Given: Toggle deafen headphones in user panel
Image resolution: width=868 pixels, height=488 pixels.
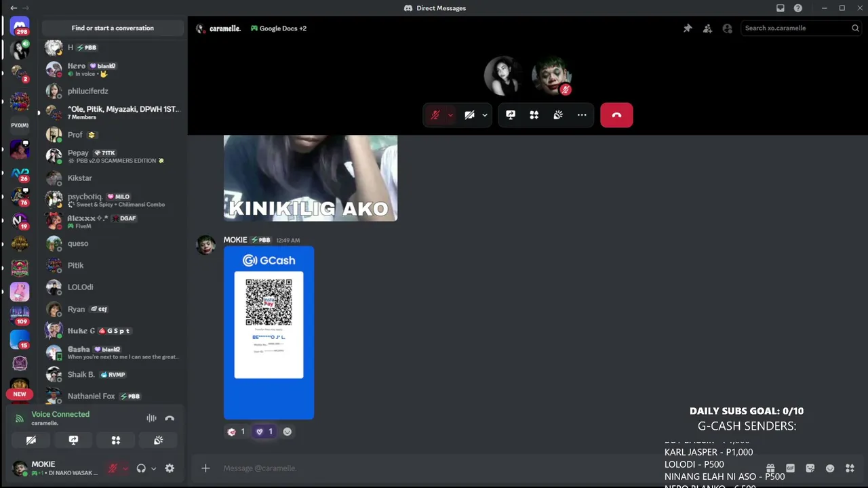Looking at the screenshot, I should pos(141,468).
